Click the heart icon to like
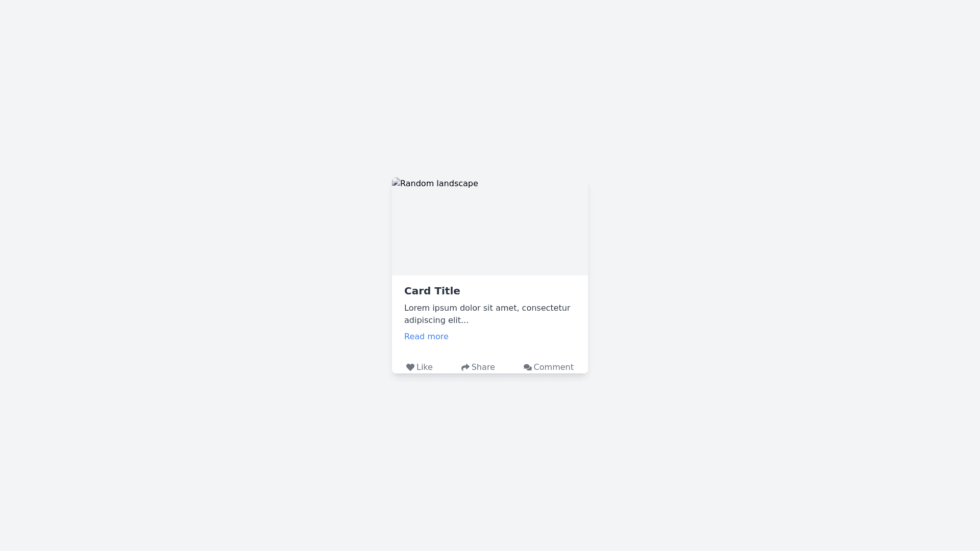980x551 pixels. coord(410,367)
